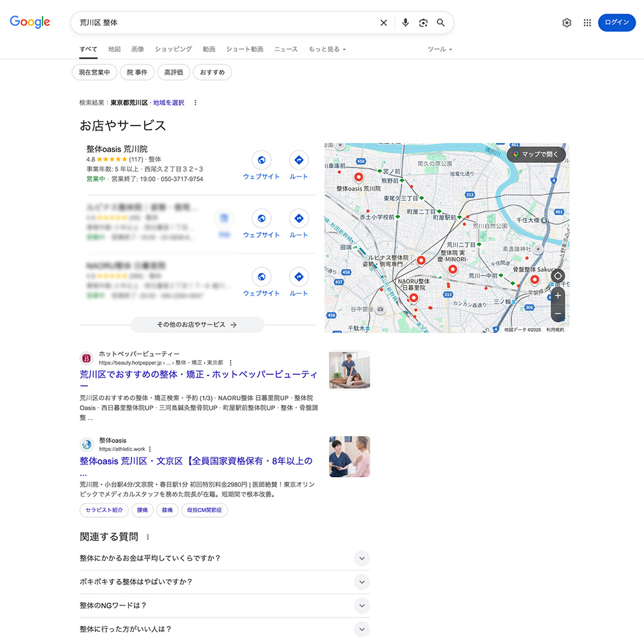Start voice search with microphone icon
This screenshot has height=644, width=644.
405,23
